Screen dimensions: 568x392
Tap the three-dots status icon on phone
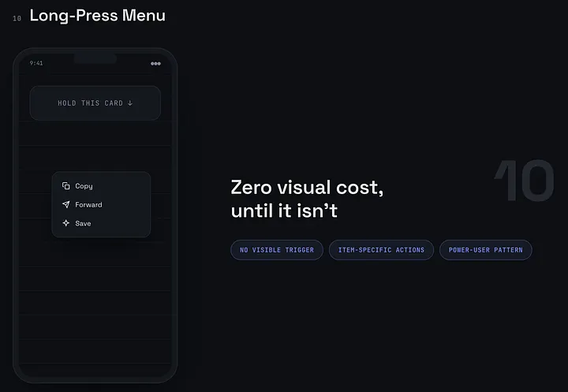[155, 63]
